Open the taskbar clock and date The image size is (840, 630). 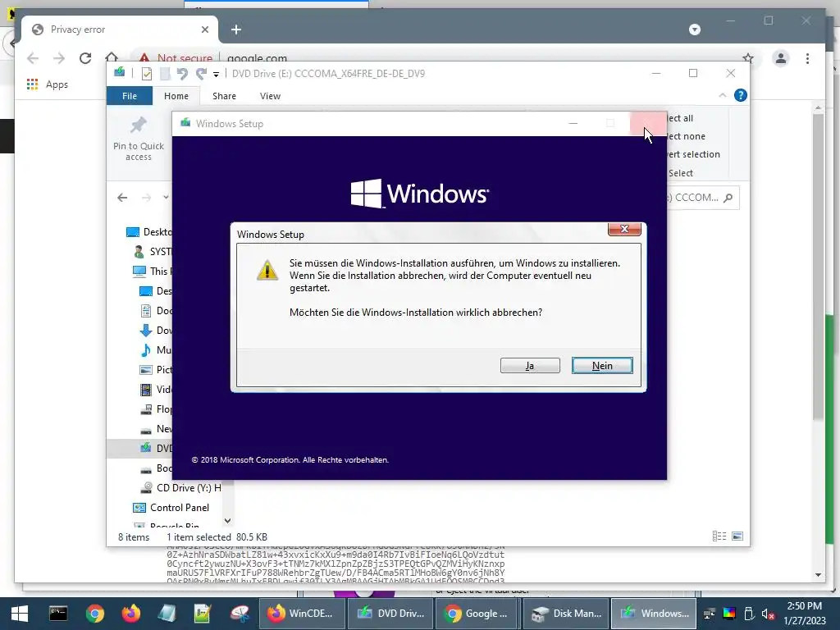click(804, 614)
